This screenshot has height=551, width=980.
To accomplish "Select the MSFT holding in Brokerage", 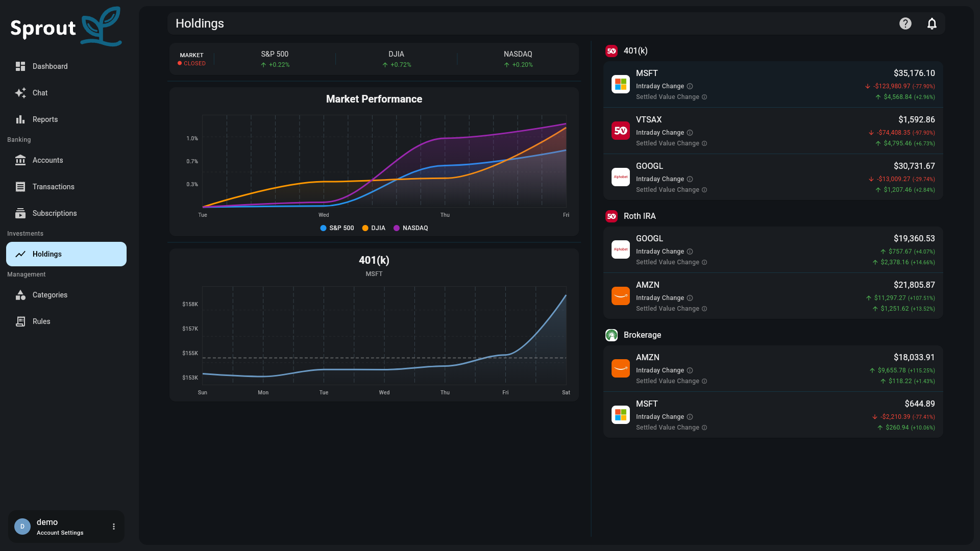I will pyautogui.click(x=773, y=415).
